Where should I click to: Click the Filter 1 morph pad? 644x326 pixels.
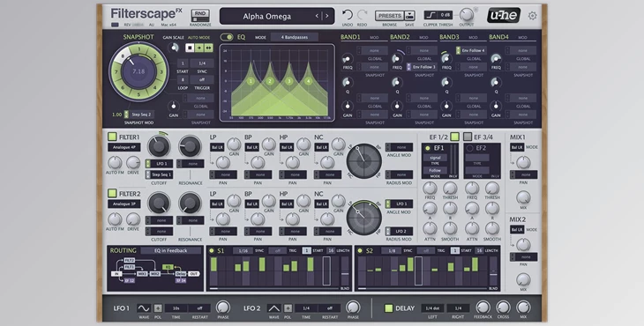tap(363, 160)
